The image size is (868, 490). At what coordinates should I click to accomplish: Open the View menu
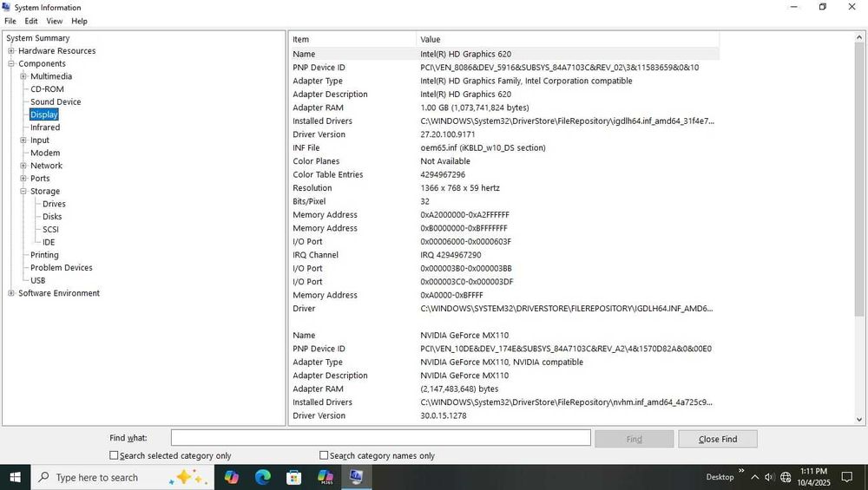54,21
